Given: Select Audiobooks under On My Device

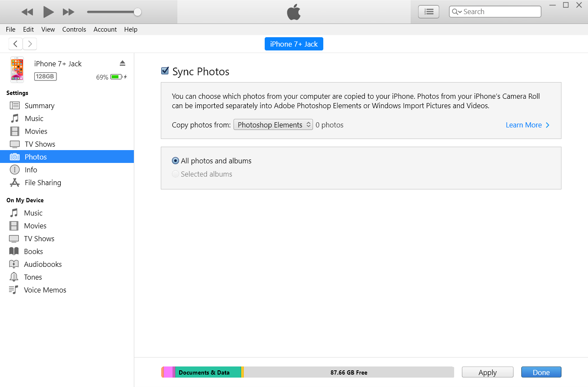Looking at the screenshot, I should pos(43,264).
